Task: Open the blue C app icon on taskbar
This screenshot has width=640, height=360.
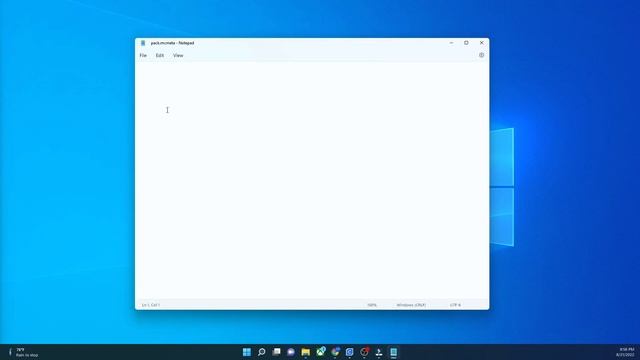Action: tap(349, 352)
